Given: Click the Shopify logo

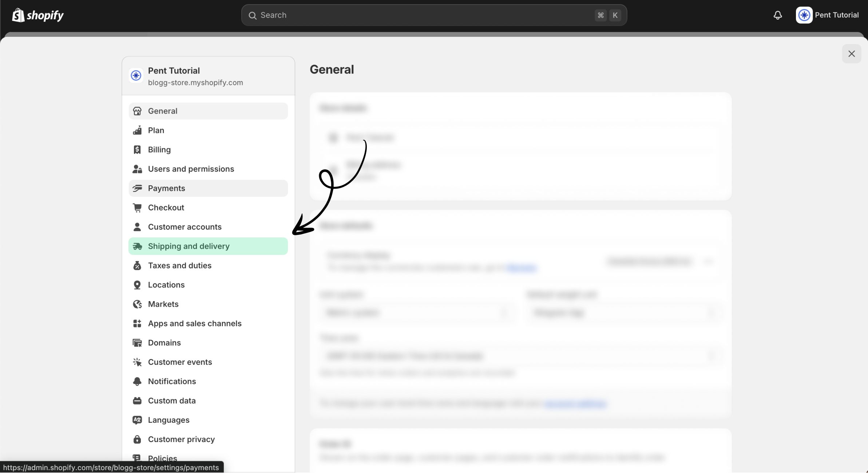Looking at the screenshot, I should coord(38,15).
